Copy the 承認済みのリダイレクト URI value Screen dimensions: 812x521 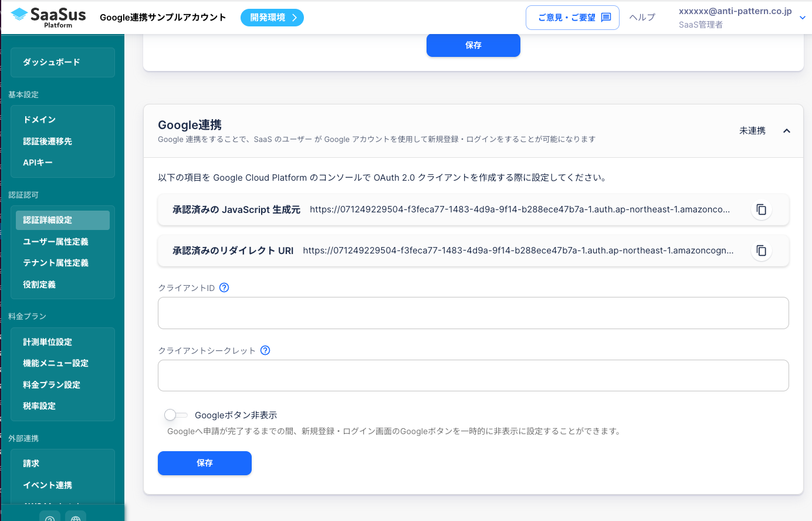point(761,251)
